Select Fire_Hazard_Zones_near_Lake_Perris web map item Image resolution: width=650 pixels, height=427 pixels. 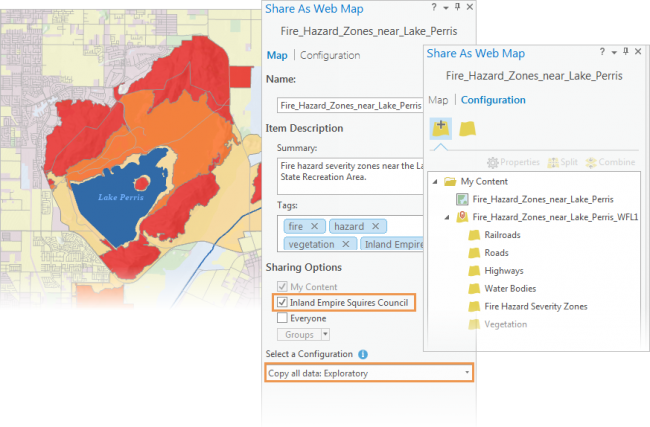(543, 199)
